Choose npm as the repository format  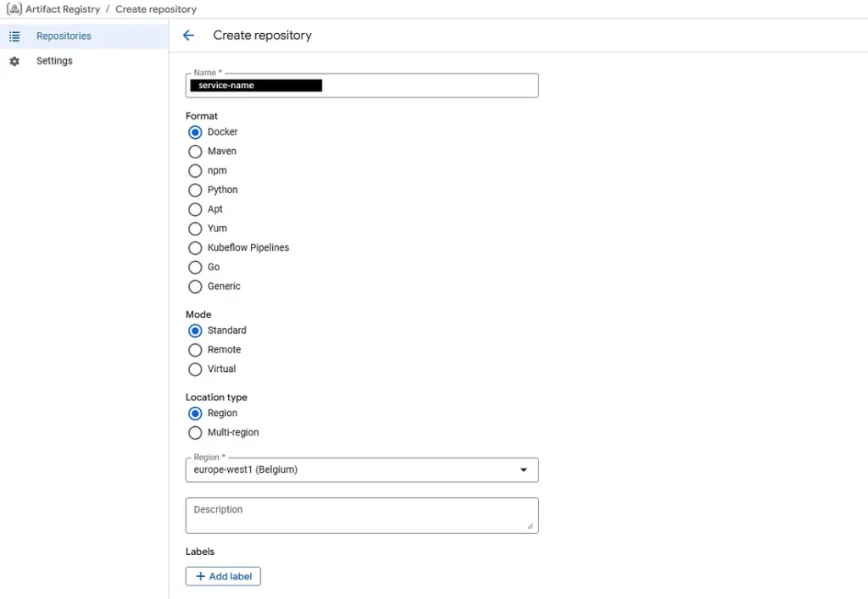point(195,171)
